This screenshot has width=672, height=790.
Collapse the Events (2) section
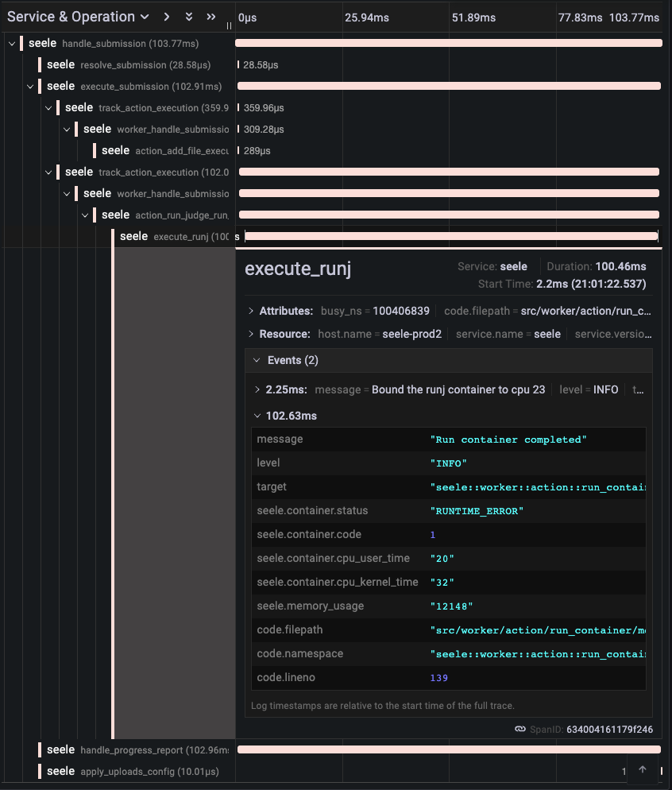257,360
